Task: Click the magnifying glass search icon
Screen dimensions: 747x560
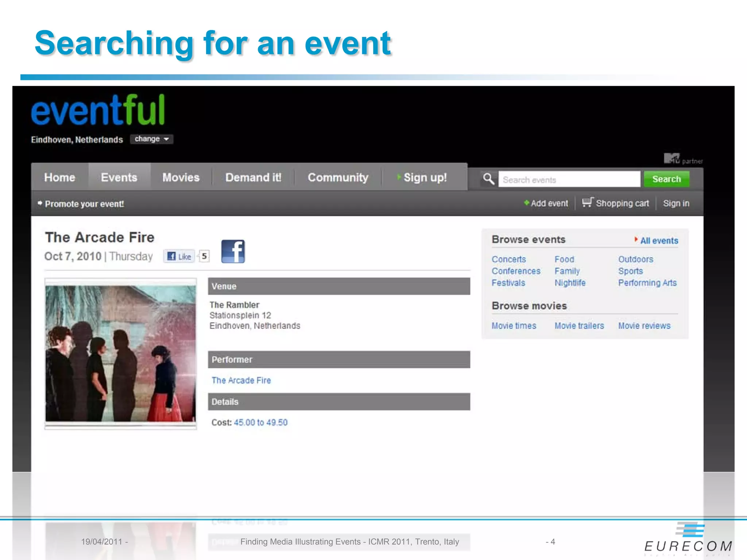Action: [x=488, y=179]
